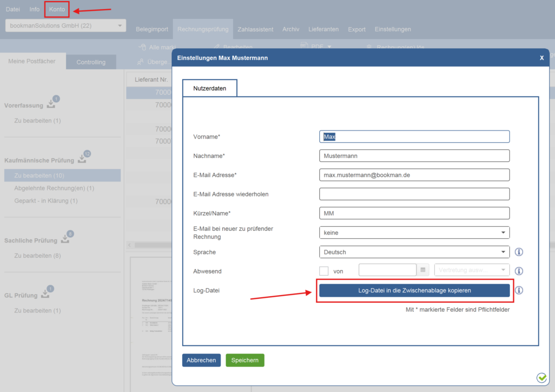Open Zu bearbeiten (1) under Vorerfassung
555x392 pixels.
37,121
